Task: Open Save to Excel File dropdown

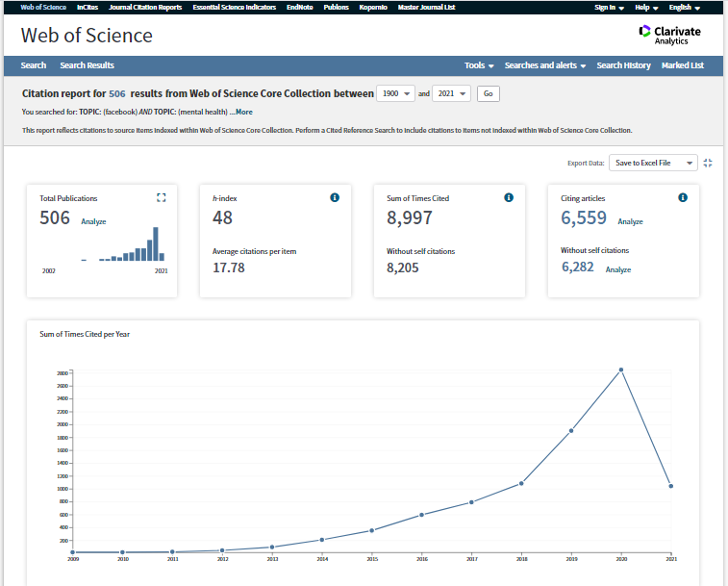Action: pos(653,163)
